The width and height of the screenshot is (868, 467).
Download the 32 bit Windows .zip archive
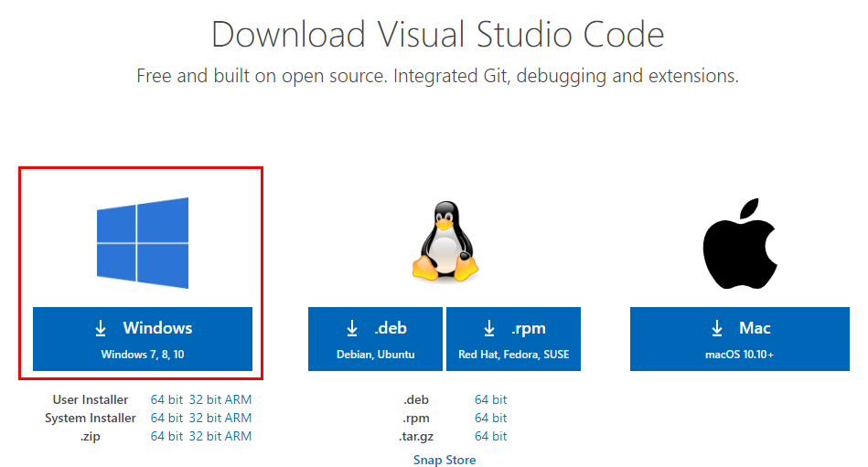205,436
